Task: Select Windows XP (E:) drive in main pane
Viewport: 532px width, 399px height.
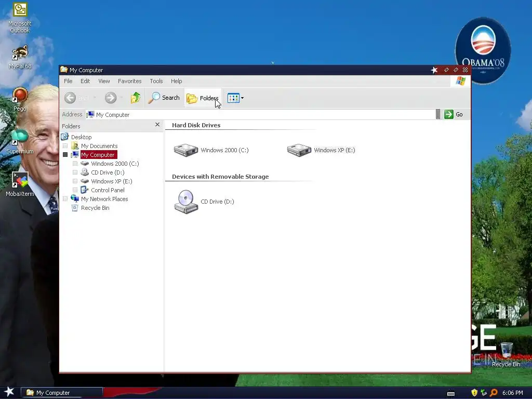Action: [321, 150]
